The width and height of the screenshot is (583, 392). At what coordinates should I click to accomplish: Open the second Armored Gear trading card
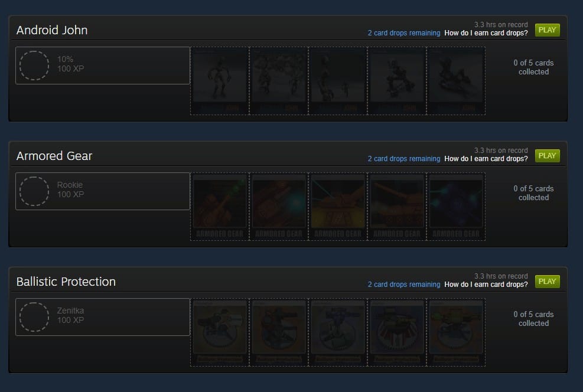[279, 207]
